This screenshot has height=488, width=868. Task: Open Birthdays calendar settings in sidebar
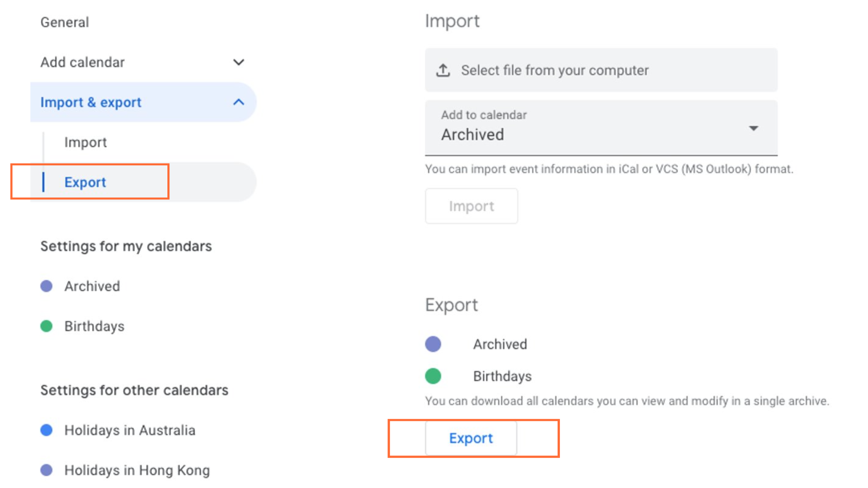pyautogui.click(x=95, y=326)
